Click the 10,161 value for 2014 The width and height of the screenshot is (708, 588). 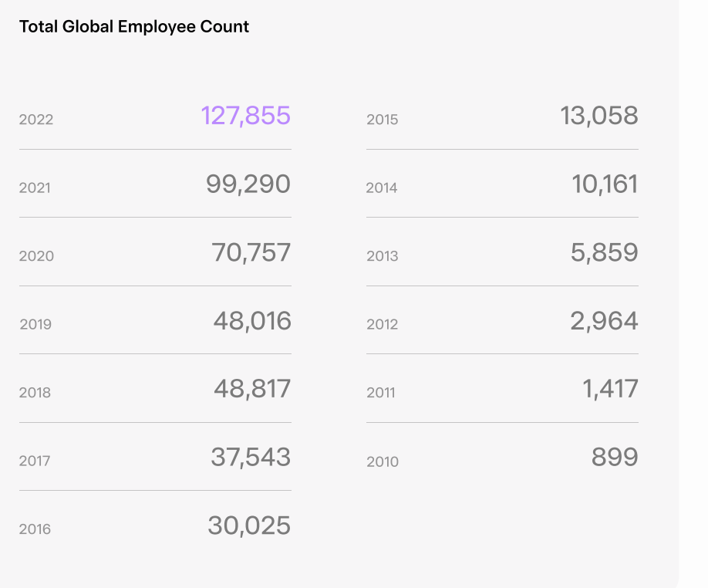coord(605,184)
